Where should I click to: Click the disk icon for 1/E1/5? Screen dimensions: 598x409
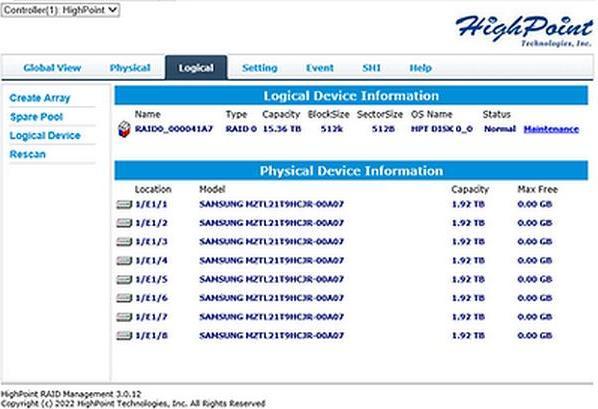point(124,279)
